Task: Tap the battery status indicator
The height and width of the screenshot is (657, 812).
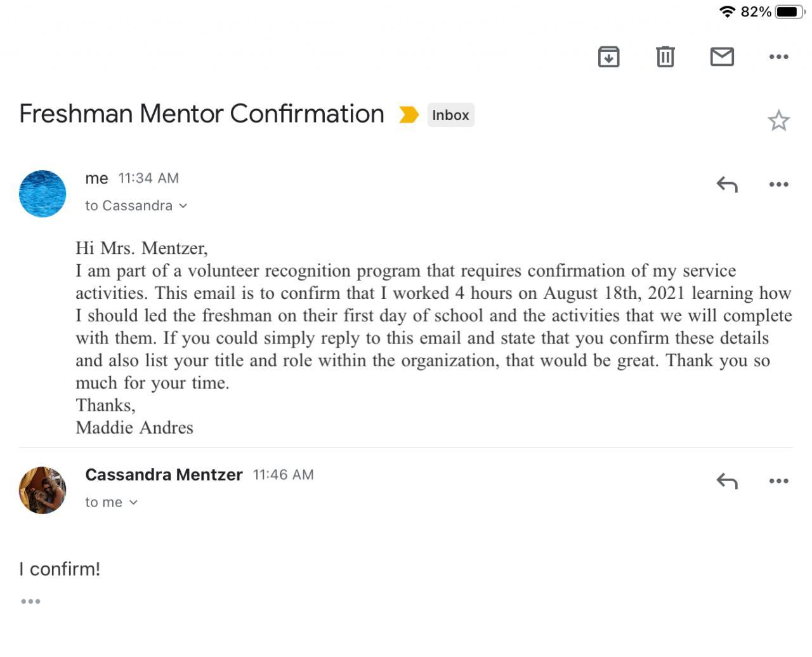Action: (x=789, y=11)
